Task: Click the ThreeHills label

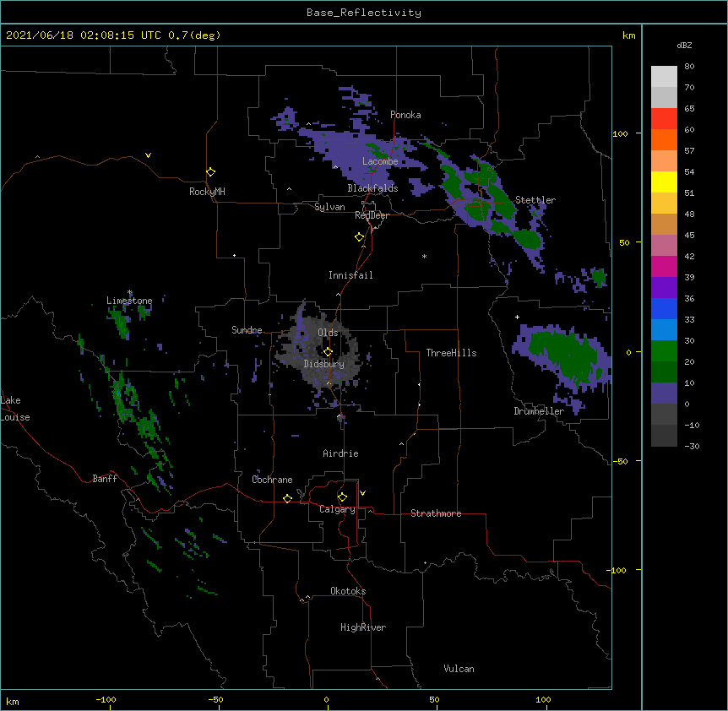Action: click(x=451, y=353)
